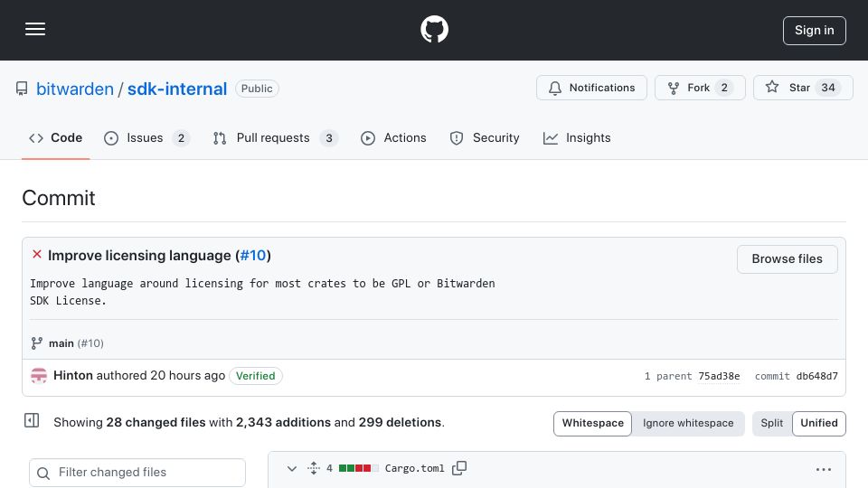Click the Pull requests icon
The image size is (868, 488).
pos(220,138)
